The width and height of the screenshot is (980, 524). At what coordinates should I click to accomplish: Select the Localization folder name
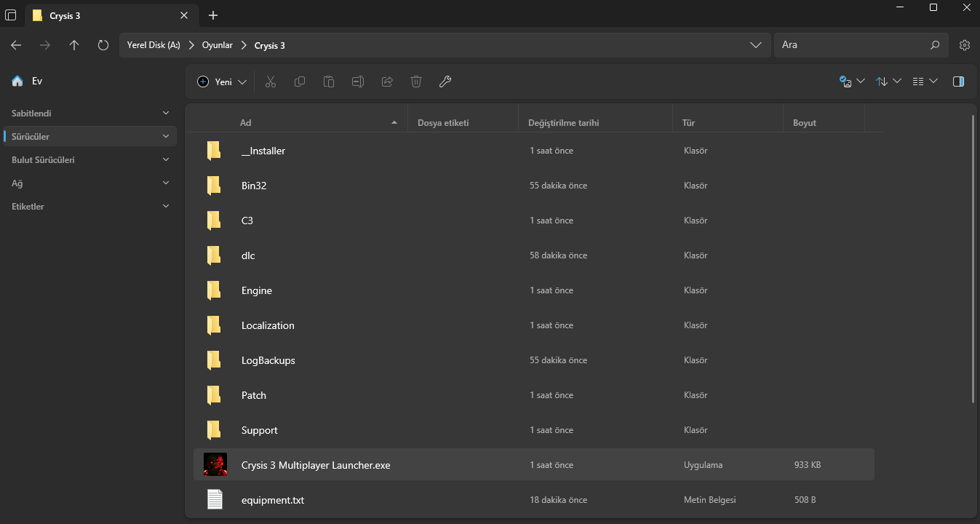pos(268,325)
